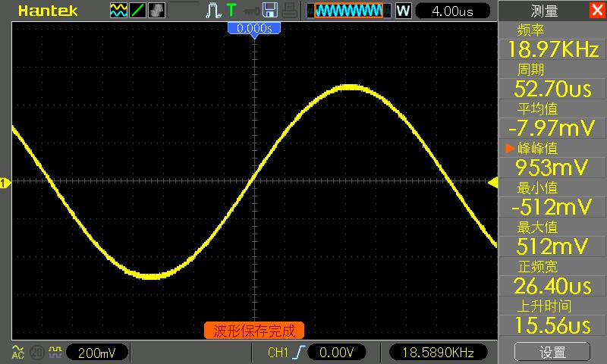Click the grayed 20 bandwidth limit icon
The width and height of the screenshot is (607, 364).
pos(36,353)
